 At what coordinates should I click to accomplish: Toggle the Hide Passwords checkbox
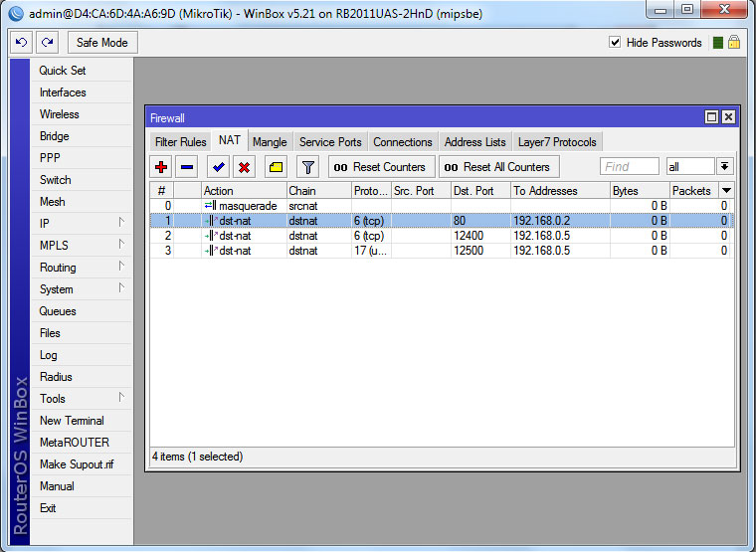615,43
